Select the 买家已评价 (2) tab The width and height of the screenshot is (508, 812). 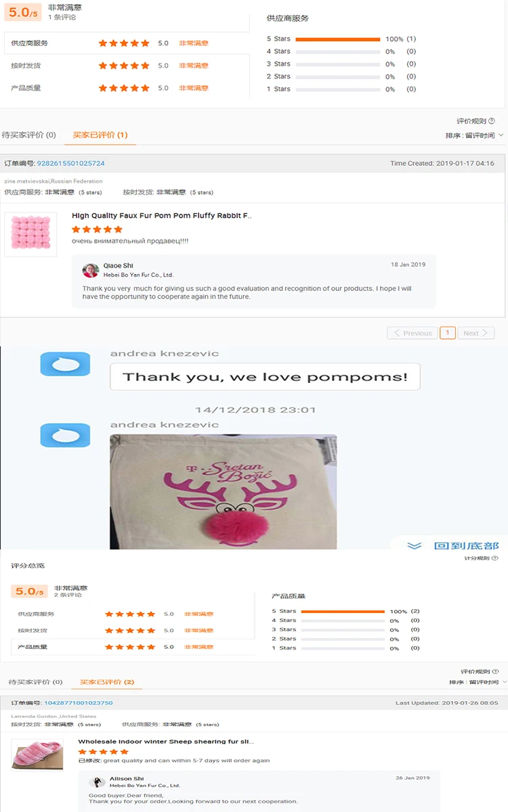click(x=107, y=682)
